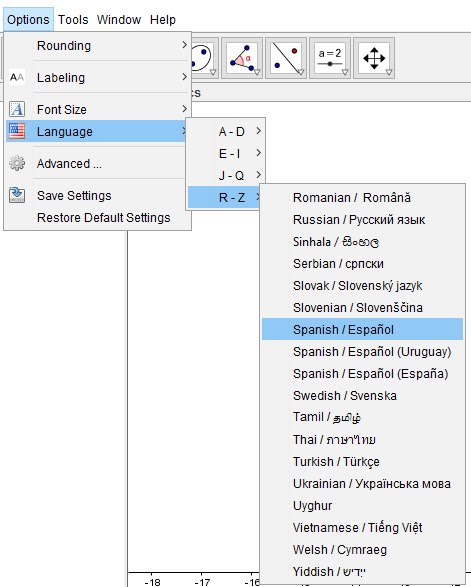This screenshot has width=471, height=587.
Task: Choose Turkish / Türkçe
Action: pyautogui.click(x=362, y=461)
